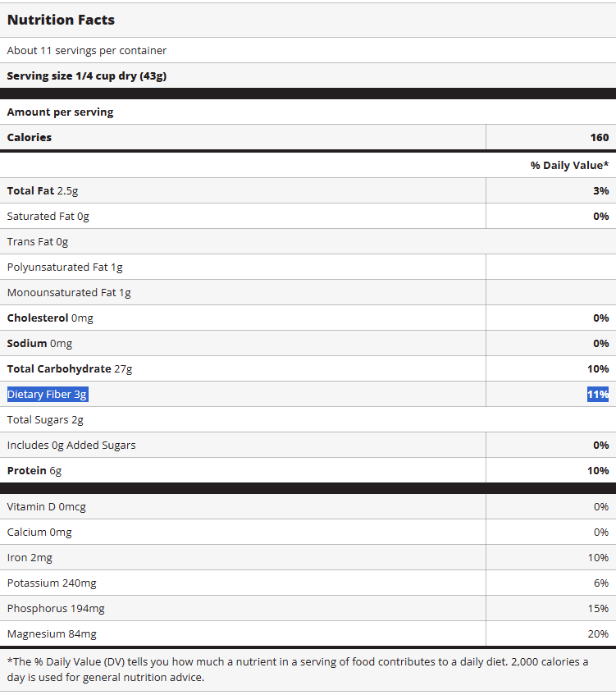The height and width of the screenshot is (695, 616).
Task: Click the servings per container text
Action: click(87, 50)
